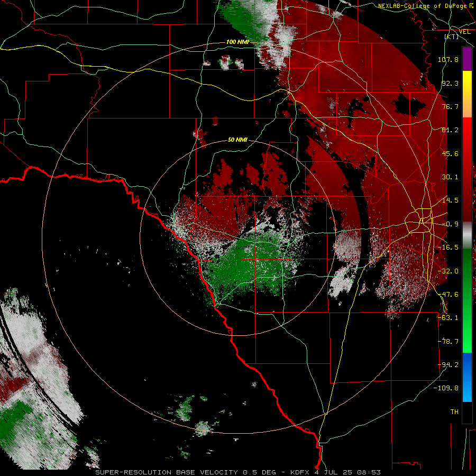This screenshot has width=476, height=476.
Task: Click the 14.5 velocity scale value
Action: pos(450,200)
